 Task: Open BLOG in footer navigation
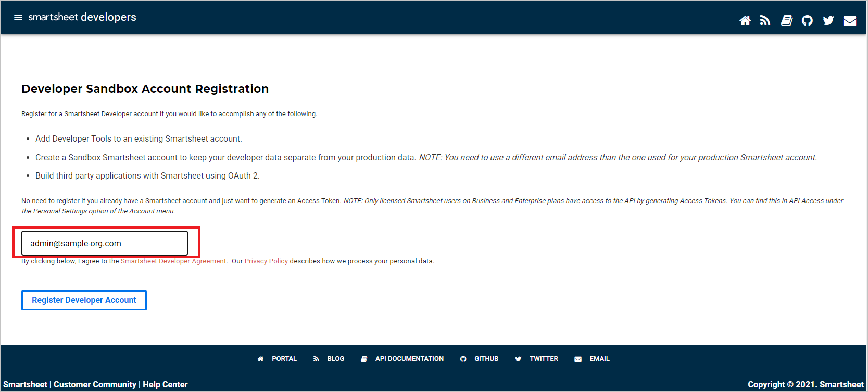pyautogui.click(x=329, y=359)
